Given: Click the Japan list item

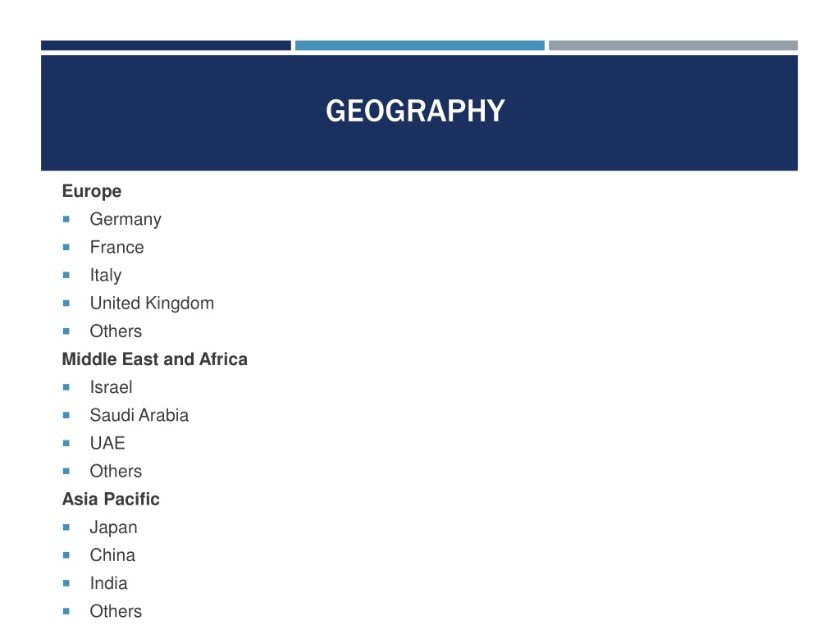Looking at the screenshot, I should point(113,527).
